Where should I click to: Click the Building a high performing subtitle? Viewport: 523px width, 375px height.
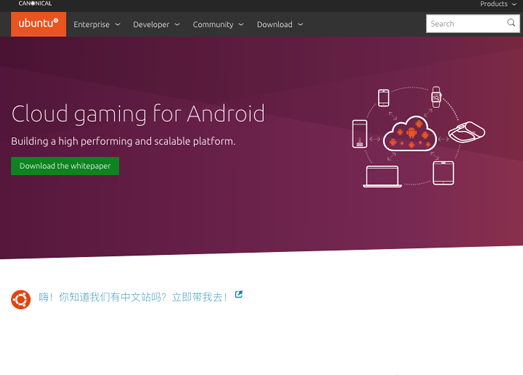click(123, 141)
